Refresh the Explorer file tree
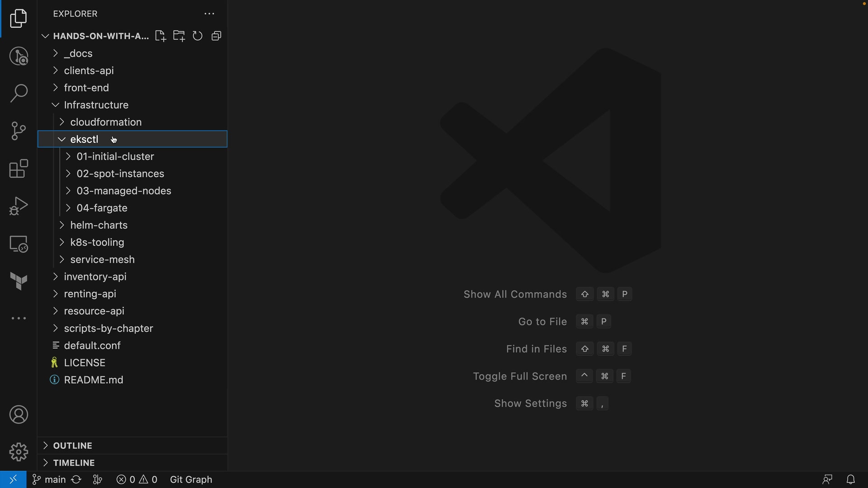The image size is (868, 488). coord(198,36)
